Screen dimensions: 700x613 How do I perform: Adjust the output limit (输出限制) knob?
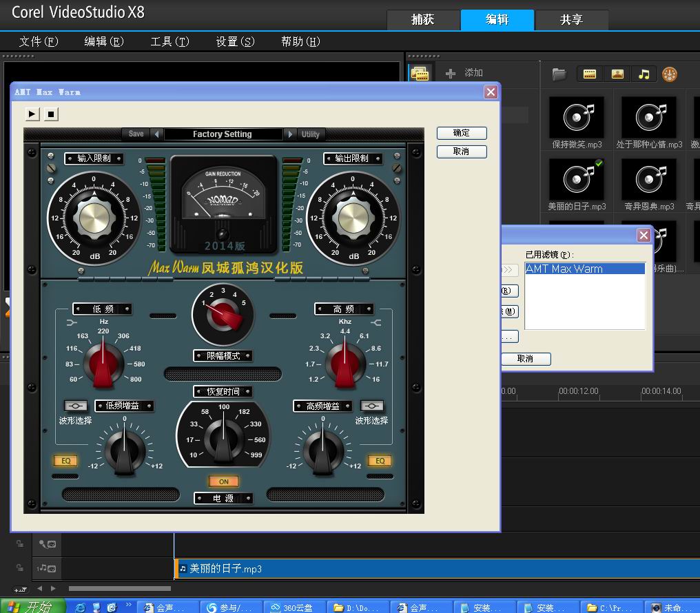point(353,218)
